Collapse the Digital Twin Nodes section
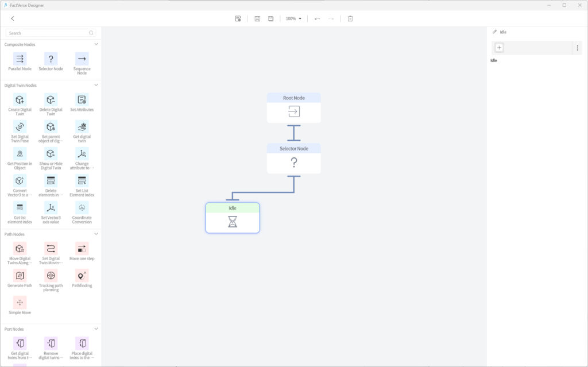 96,85
